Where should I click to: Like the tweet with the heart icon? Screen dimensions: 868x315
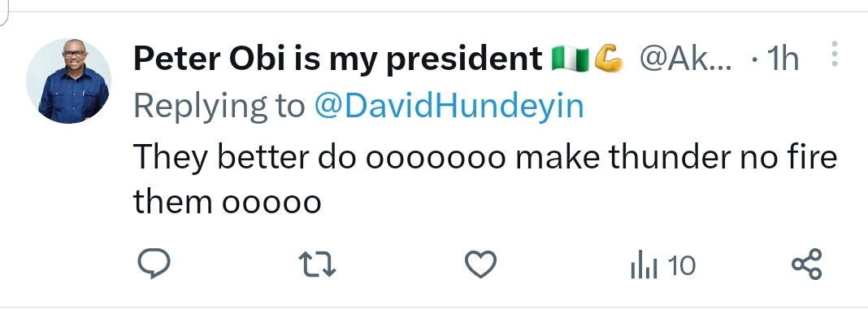[x=480, y=265]
